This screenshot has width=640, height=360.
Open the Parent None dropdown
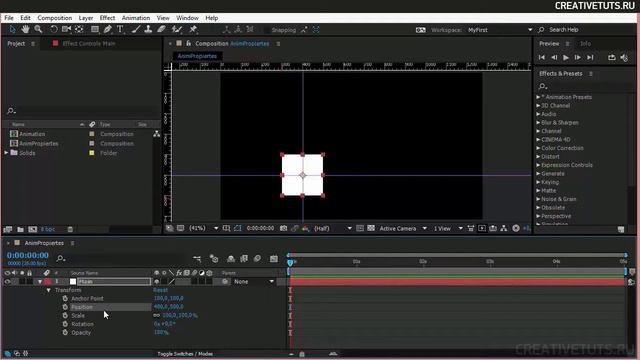click(x=253, y=282)
